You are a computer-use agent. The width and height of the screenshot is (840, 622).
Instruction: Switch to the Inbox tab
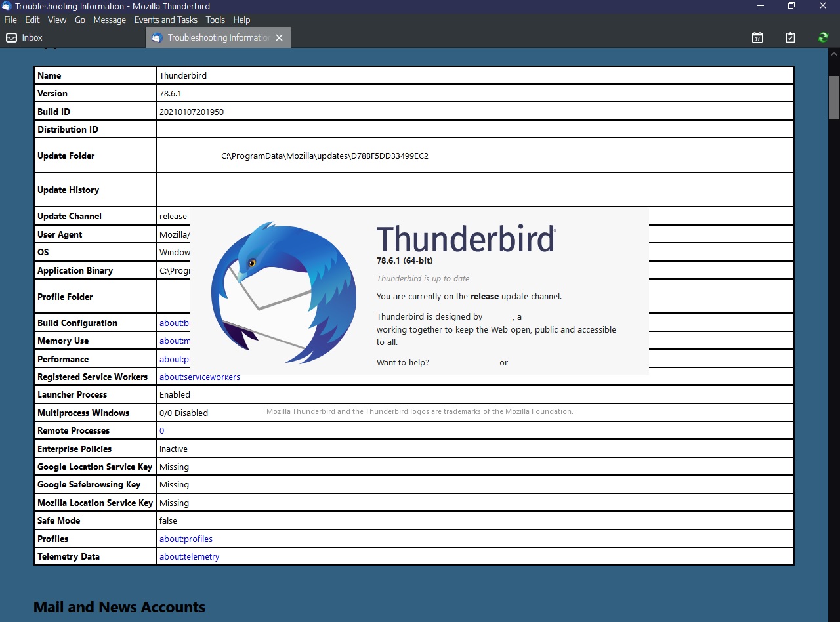point(72,38)
